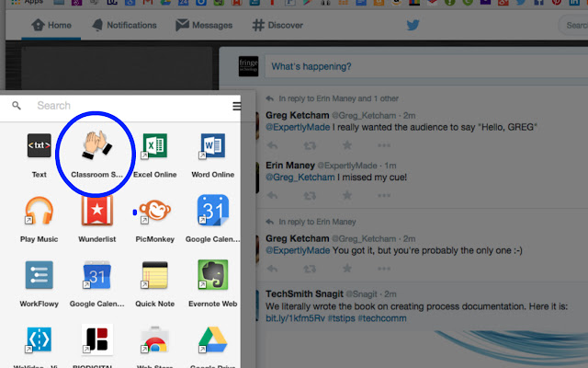Click the "In reply to Erin Maney" line
The image size is (588, 368).
(317, 222)
